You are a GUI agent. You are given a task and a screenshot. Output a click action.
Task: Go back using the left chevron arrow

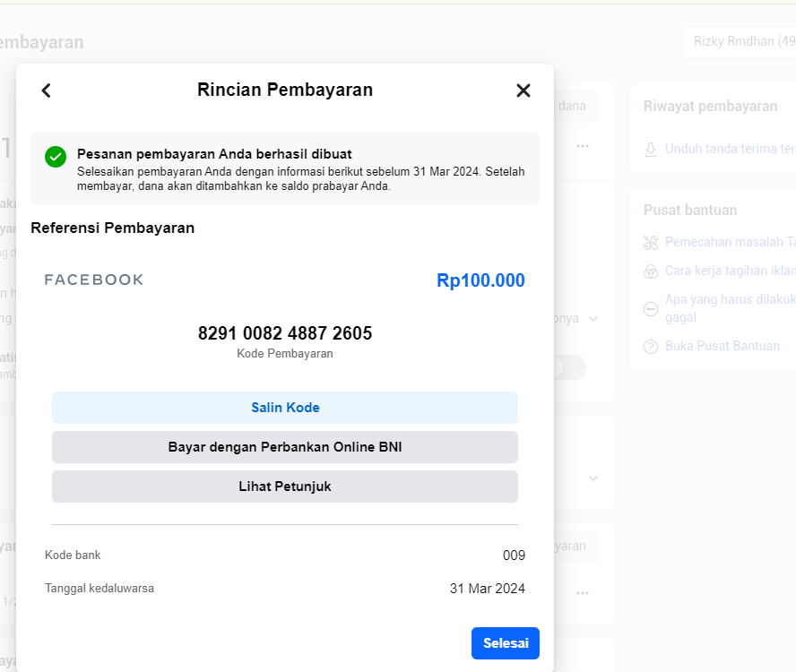47,90
